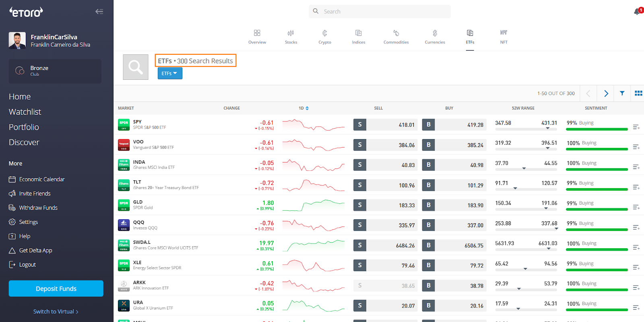Open Portfolio in sidebar
Screen dimensions: 644x322
click(24, 127)
